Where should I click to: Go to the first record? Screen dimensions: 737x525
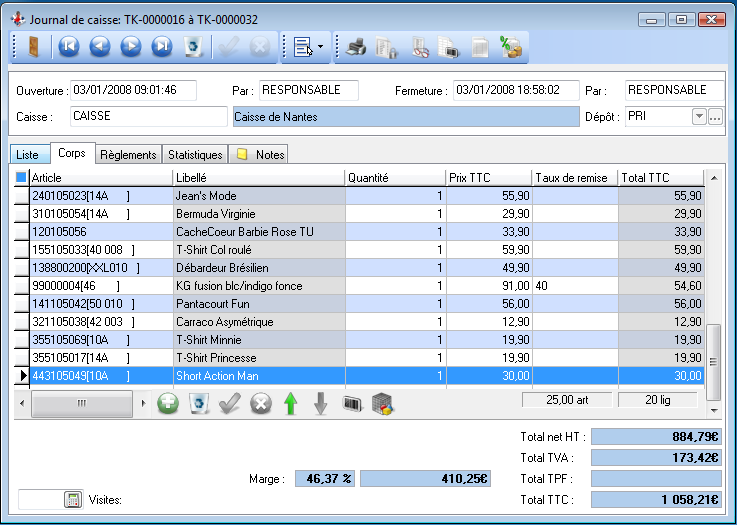pos(69,47)
